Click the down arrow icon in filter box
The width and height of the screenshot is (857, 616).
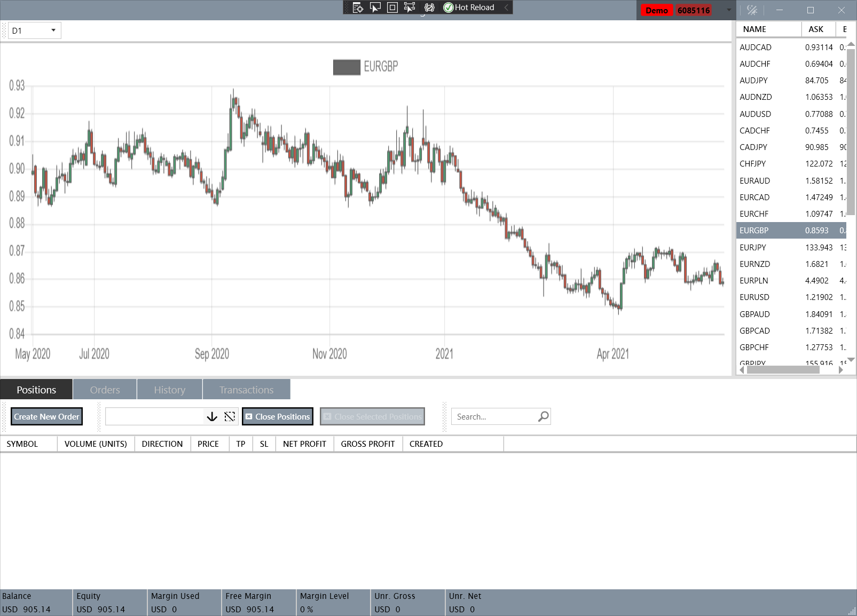pos(212,416)
